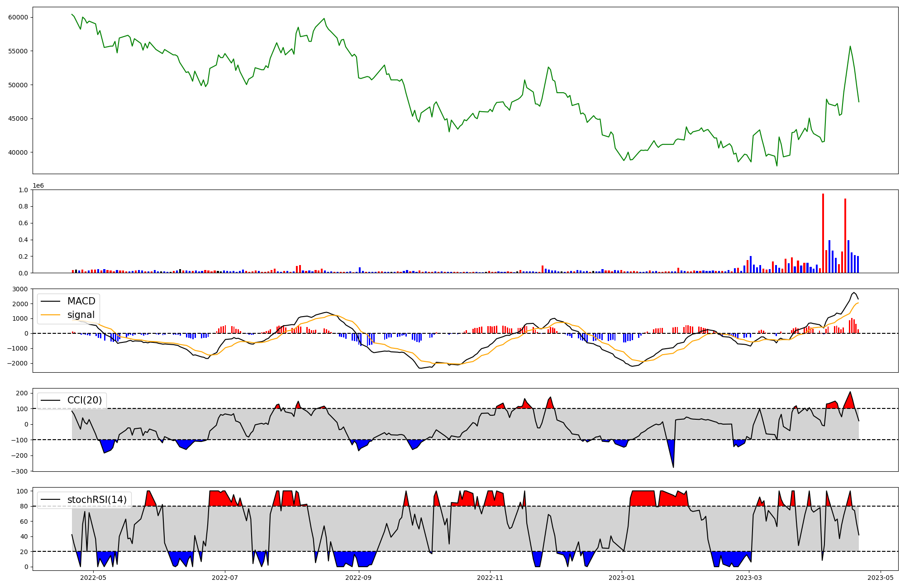The image size is (905, 588).
Task: Click the 40000 price axis label
Action: pos(18,152)
